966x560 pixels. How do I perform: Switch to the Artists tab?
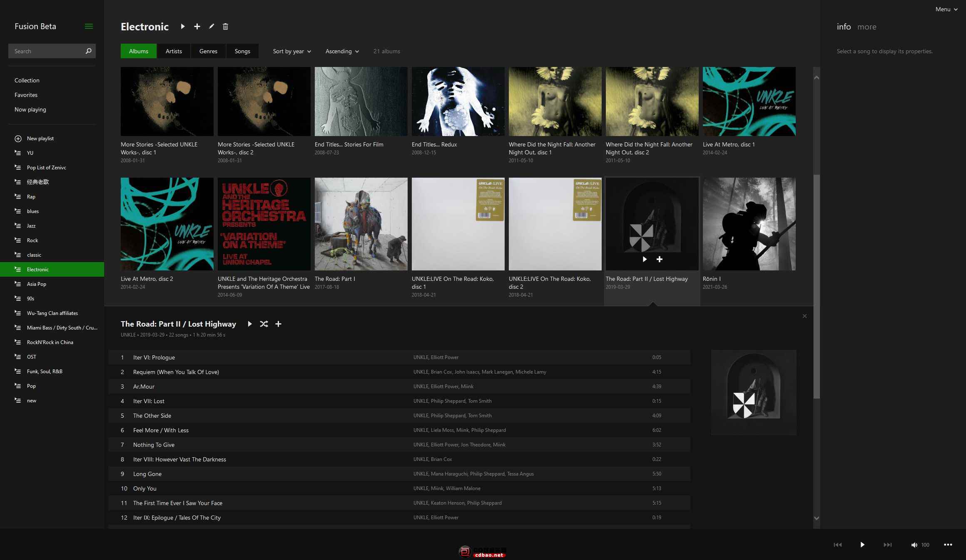pyautogui.click(x=174, y=51)
